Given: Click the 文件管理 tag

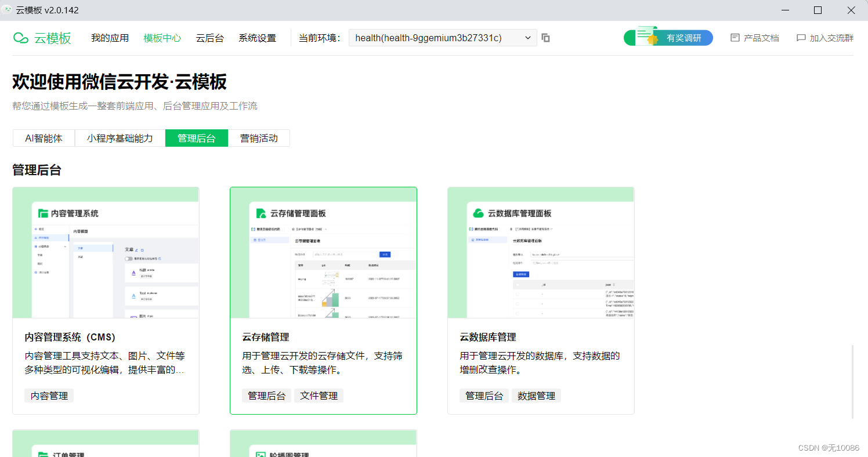Looking at the screenshot, I should pos(319,396).
